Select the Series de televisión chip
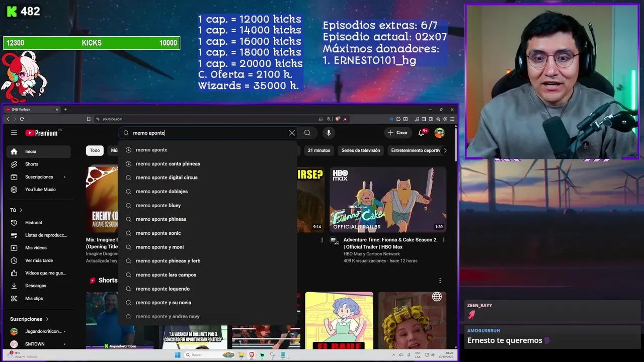This screenshot has height=362, width=644. pos(361,150)
